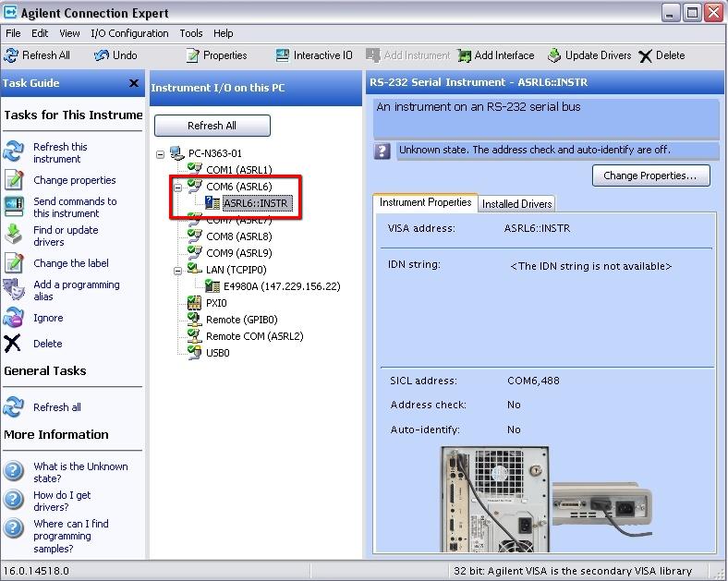Click the help icon for What is the Unknown state
Viewport: 728px width, 581px height.
pos(14,470)
